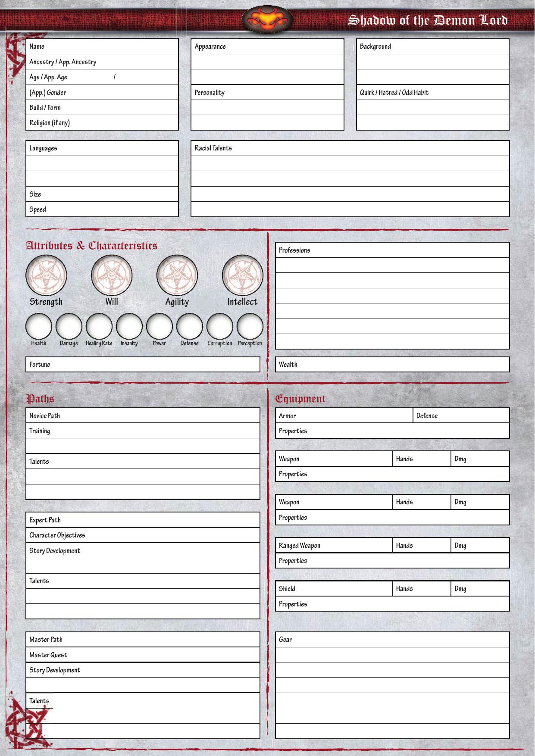
Task: Click the Perception circle field
Action: coord(250,326)
